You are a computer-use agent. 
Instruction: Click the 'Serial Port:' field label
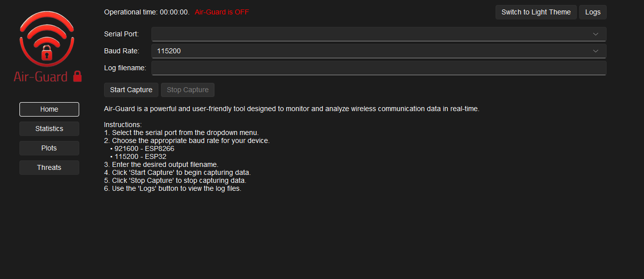click(122, 34)
